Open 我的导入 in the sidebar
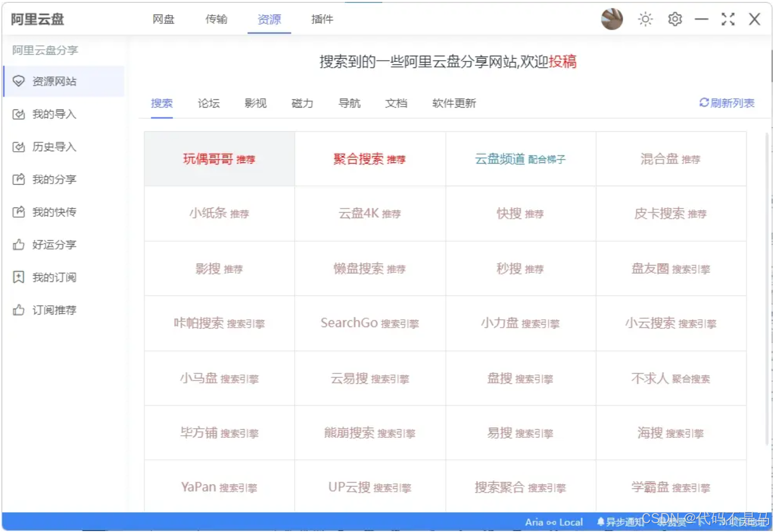Viewport: 773px width, 532px height. pyautogui.click(x=64, y=114)
